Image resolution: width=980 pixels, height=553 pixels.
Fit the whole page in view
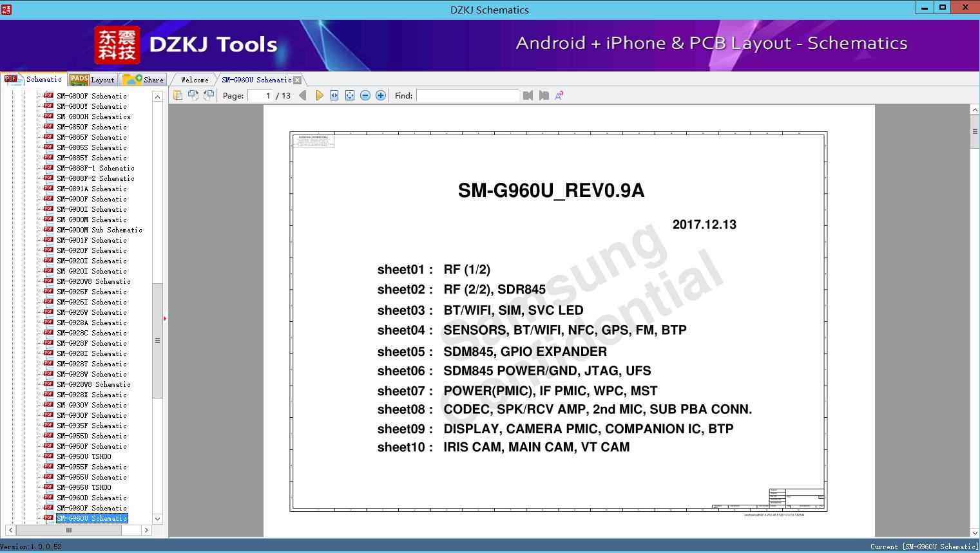[x=350, y=95]
